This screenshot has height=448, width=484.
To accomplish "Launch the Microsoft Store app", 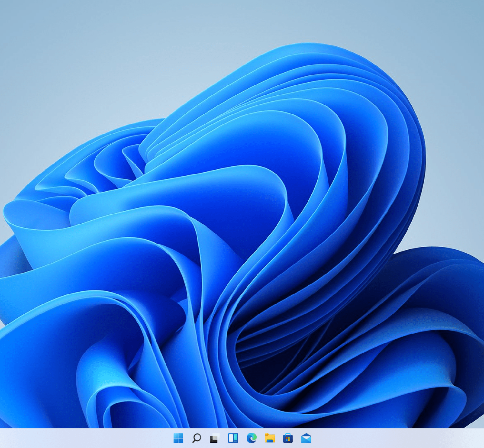I will (x=288, y=438).
